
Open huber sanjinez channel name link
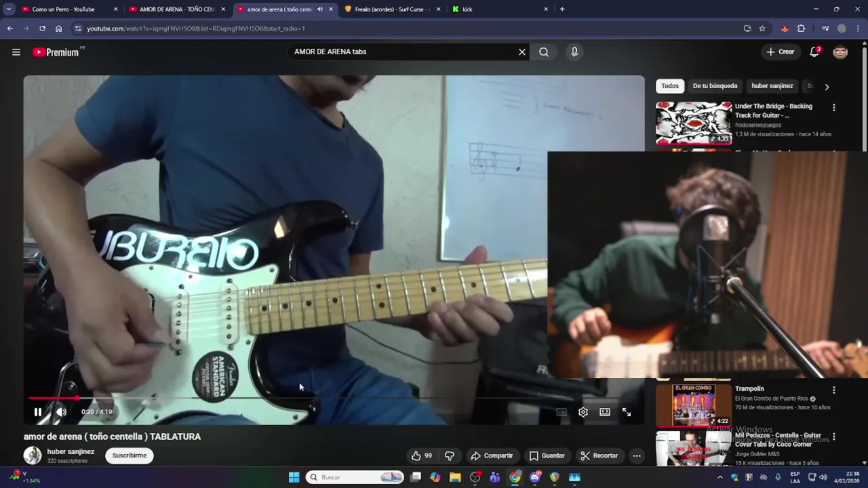71,451
